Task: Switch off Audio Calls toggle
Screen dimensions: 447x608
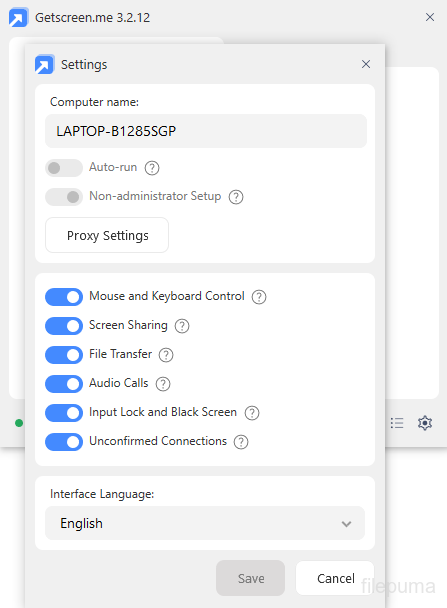Action: 64,384
